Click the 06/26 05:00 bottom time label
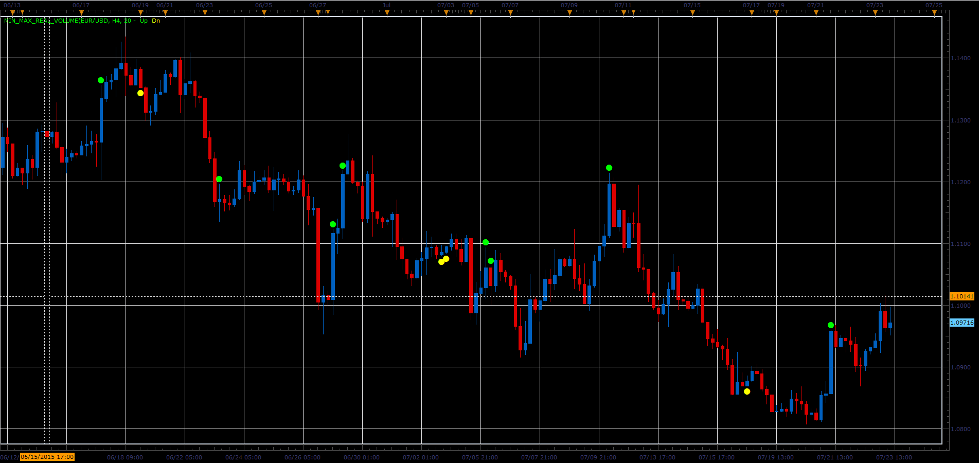 click(302, 457)
